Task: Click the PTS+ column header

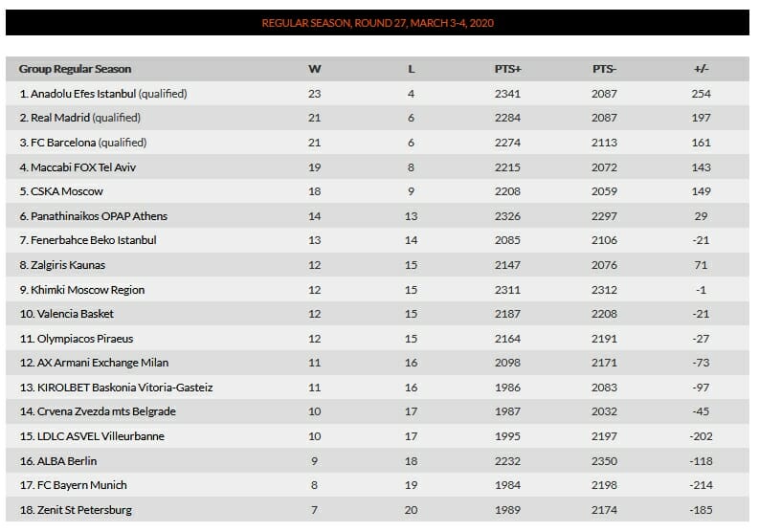Action: click(508, 69)
